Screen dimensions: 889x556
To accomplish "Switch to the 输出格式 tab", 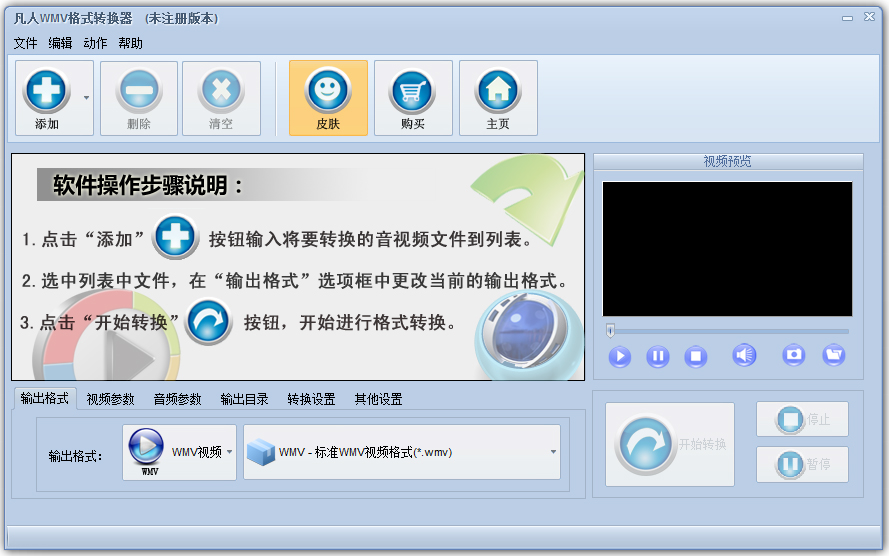I will click(45, 398).
